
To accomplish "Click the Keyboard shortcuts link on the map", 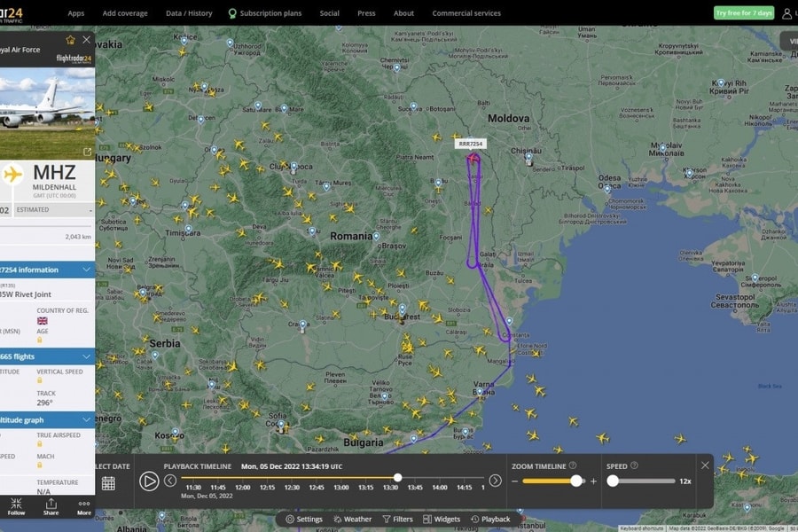I will click(x=642, y=528).
